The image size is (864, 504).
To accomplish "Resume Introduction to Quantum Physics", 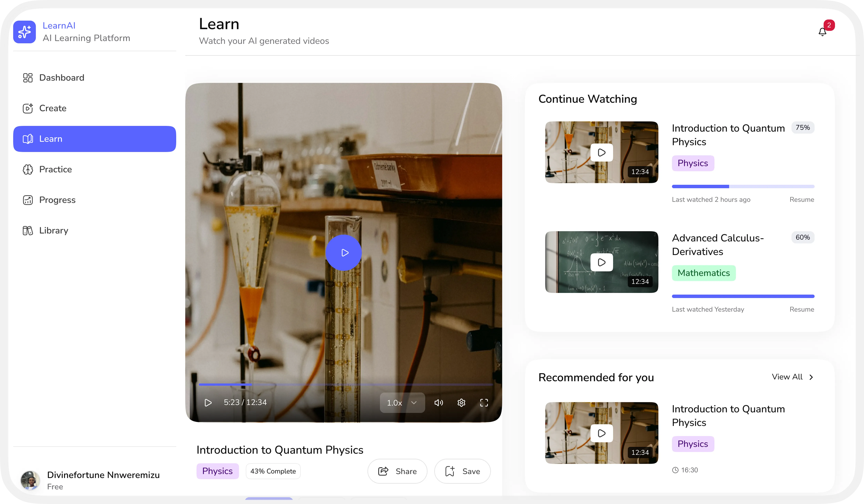I will (x=802, y=199).
